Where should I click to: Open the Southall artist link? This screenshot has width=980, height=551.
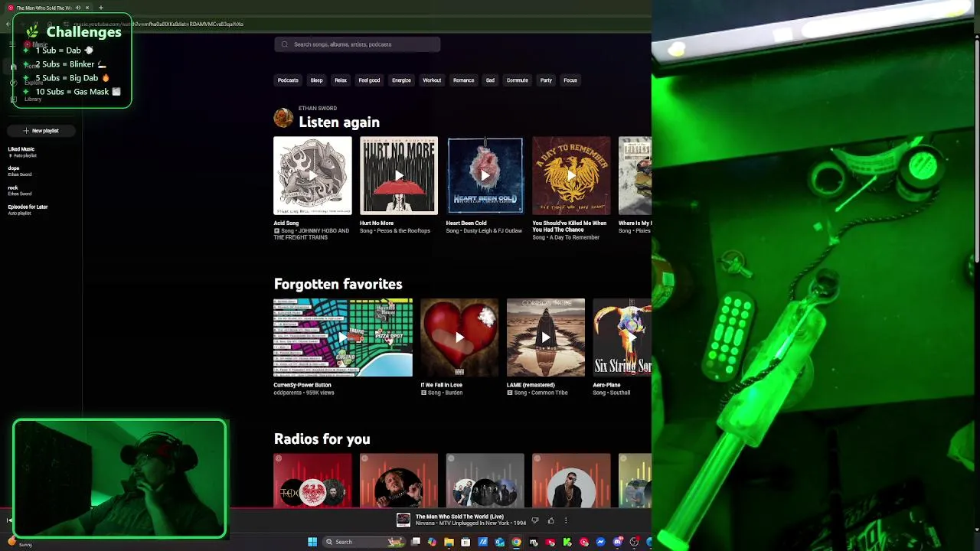pos(620,393)
